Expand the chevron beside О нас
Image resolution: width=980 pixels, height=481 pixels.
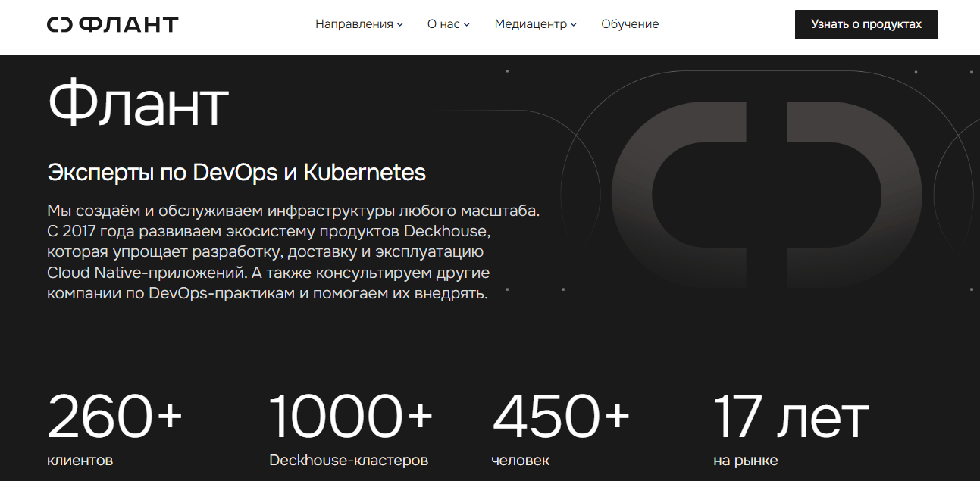tap(467, 24)
